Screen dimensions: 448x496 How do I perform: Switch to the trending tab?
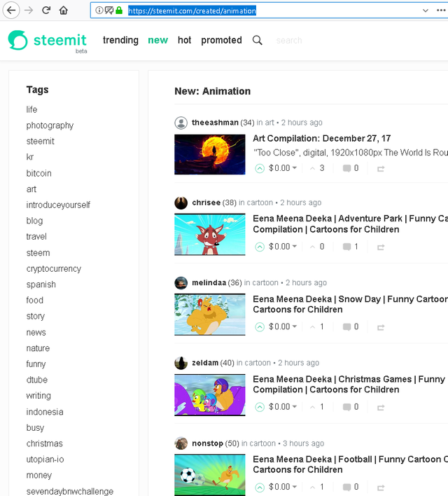click(x=120, y=40)
